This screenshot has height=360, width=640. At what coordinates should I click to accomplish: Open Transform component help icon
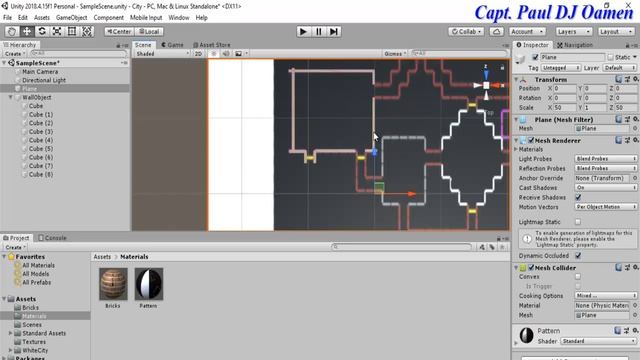[x=618, y=79]
